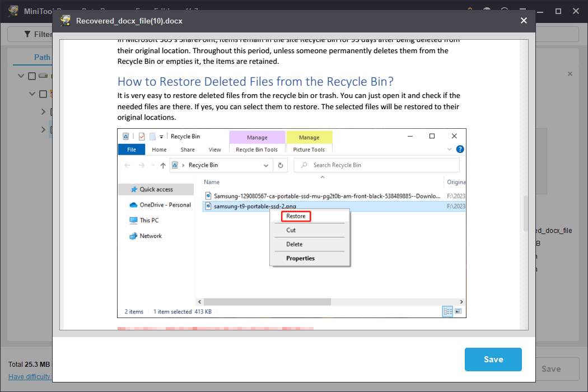Click the MiniTool icon in preview title bar
This screenshot has width=588, height=392.
[x=66, y=21]
